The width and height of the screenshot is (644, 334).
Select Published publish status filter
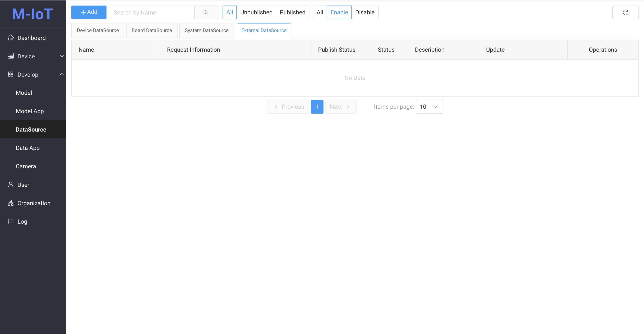pos(293,12)
